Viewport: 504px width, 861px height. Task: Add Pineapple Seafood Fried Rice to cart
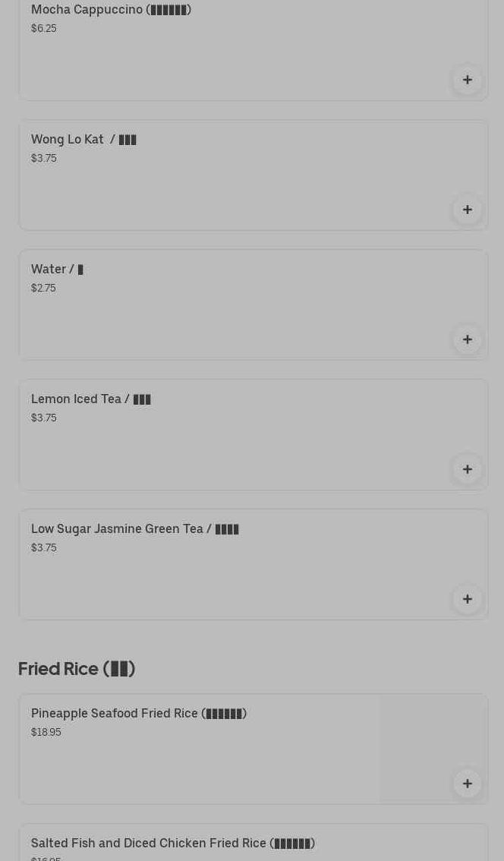[468, 784]
